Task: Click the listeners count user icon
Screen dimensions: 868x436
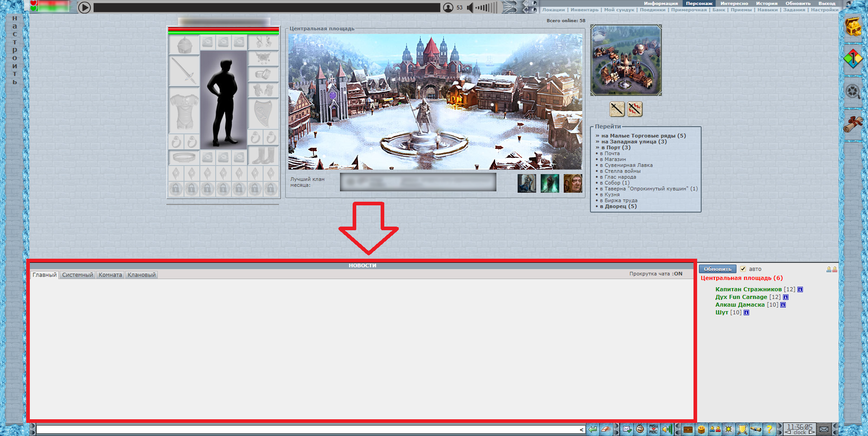Action: point(448,7)
